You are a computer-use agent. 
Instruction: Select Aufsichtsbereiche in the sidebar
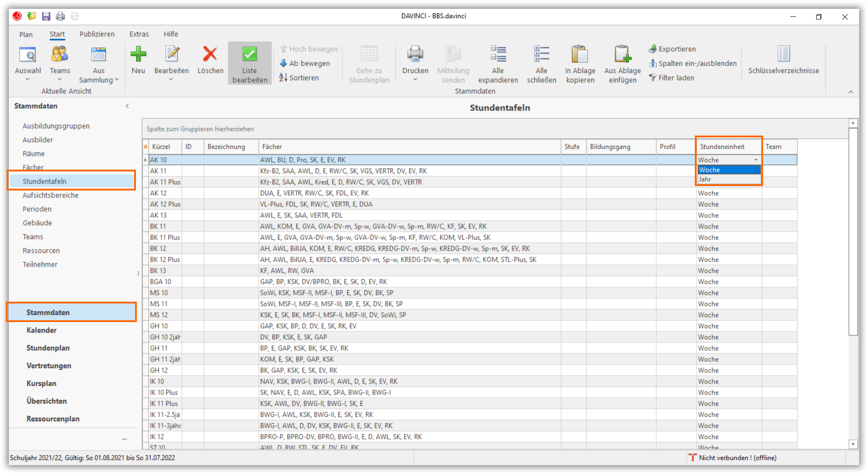coord(50,195)
